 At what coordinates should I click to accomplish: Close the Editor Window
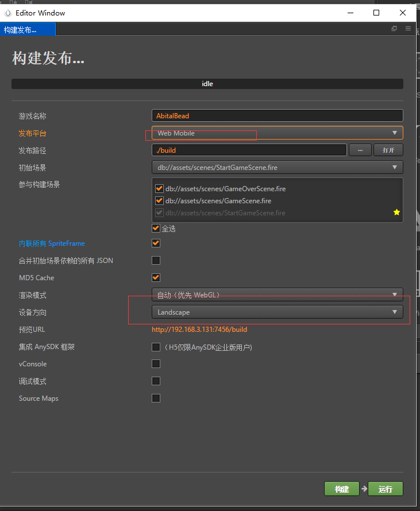coord(403,13)
